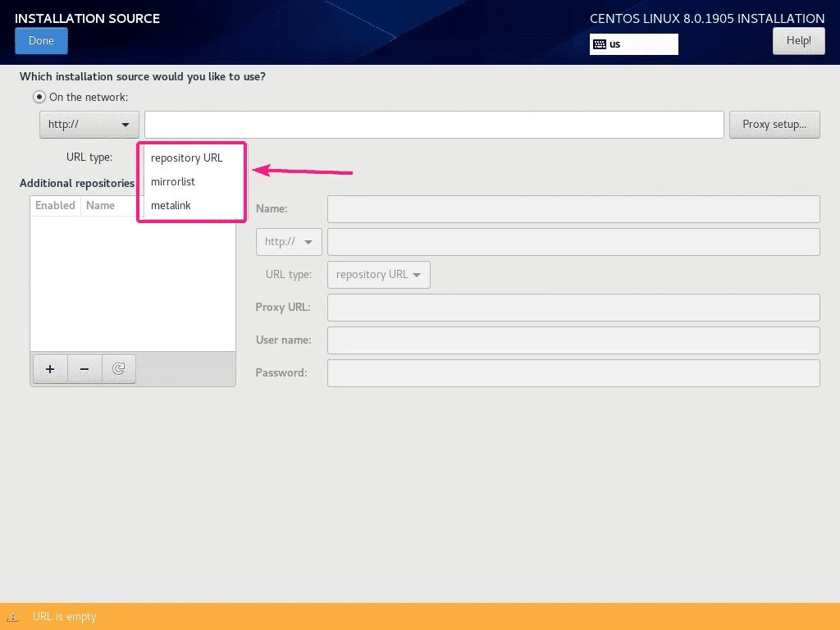Open Proxy setup... dialog
Viewport: 840px width, 630px height.
[774, 125]
